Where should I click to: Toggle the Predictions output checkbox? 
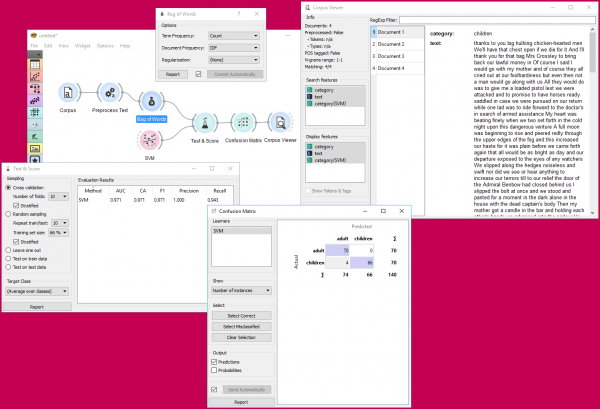(x=214, y=362)
